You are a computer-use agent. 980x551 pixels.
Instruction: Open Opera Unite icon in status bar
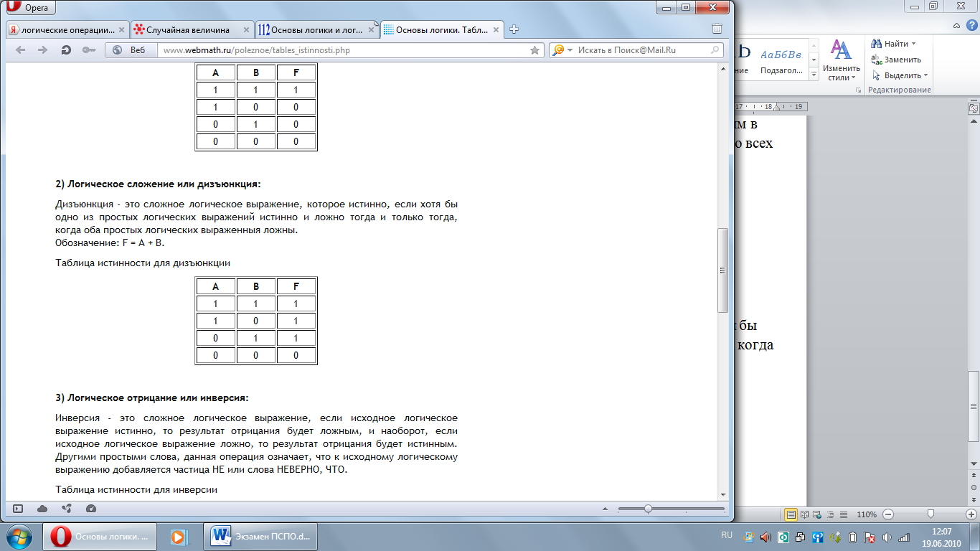67,509
